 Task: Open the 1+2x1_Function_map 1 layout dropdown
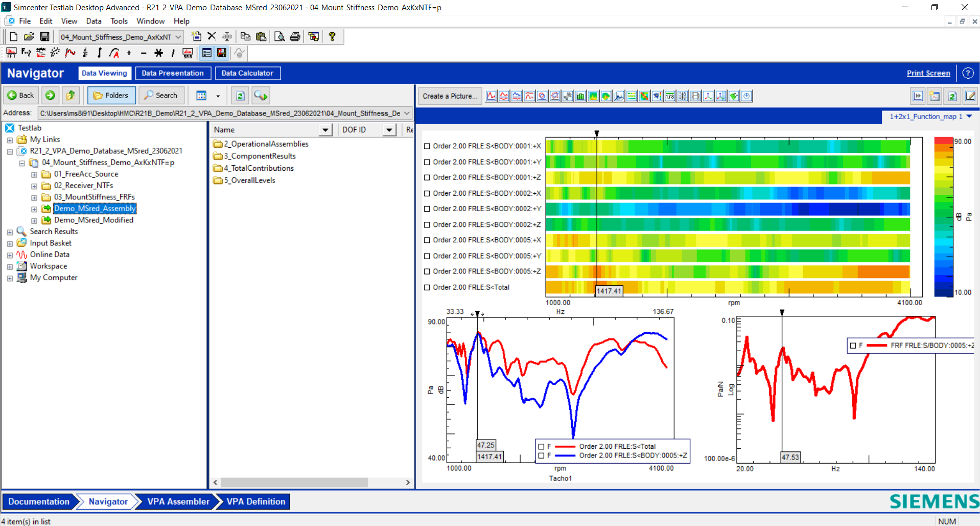point(970,117)
